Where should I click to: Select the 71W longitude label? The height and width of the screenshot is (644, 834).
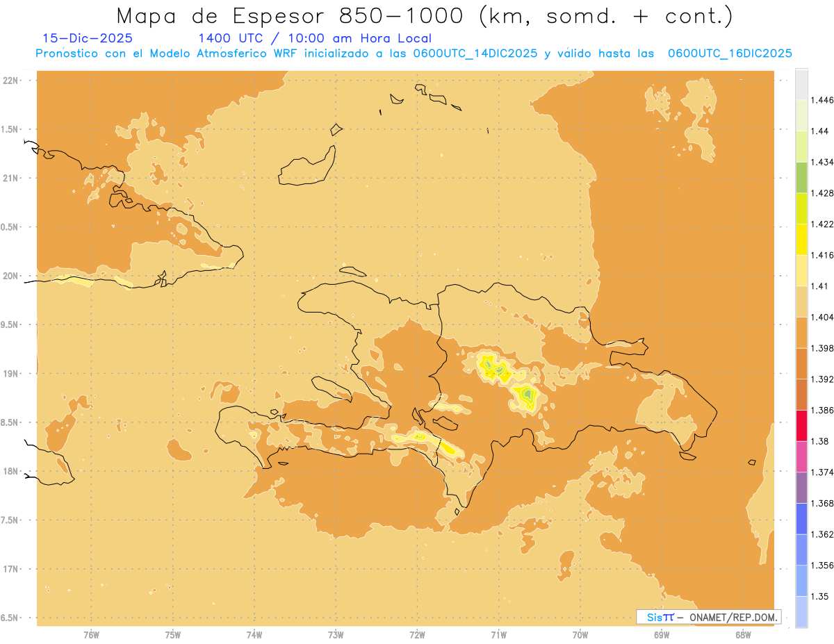pyautogui.click(x=498, y=635)
